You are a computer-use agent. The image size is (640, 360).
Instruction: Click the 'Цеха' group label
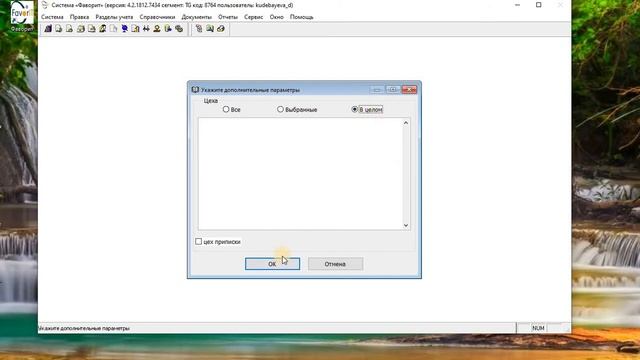point(211,101)
